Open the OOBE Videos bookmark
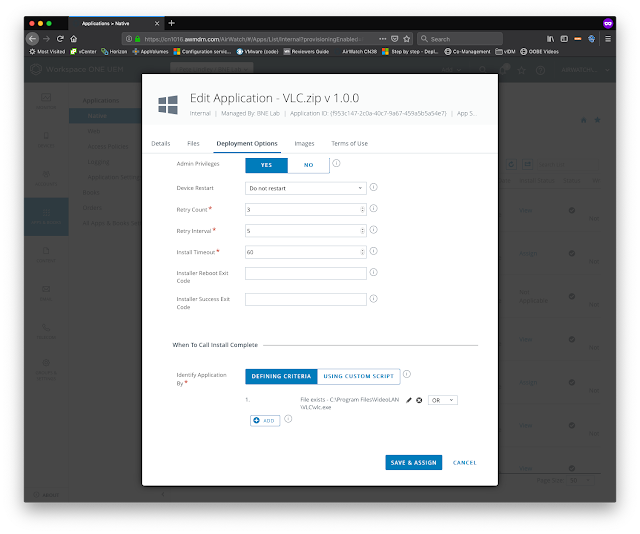This screenshot has height=534, width=640. coord(539,51)
